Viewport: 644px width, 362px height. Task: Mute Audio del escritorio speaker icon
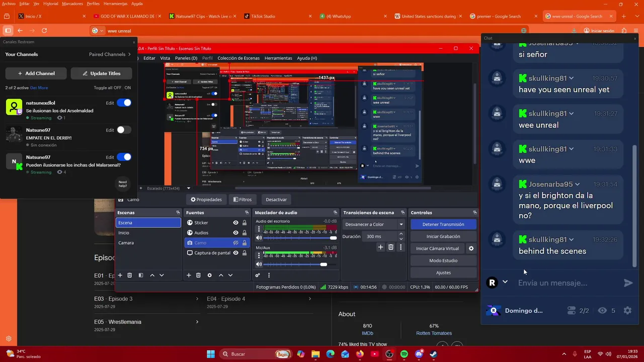pyautogui.click(x=259, y=238)
